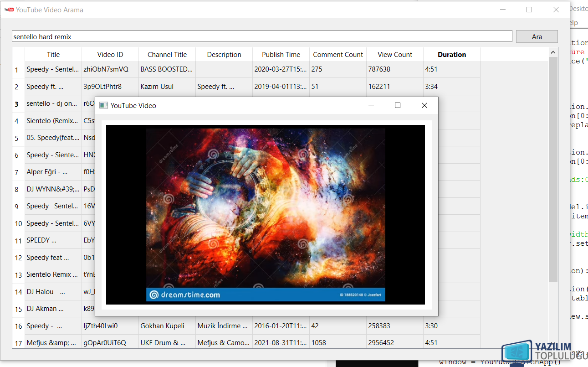
Task: Click title cell sentello - dj on...
Action: pos(53,104)
